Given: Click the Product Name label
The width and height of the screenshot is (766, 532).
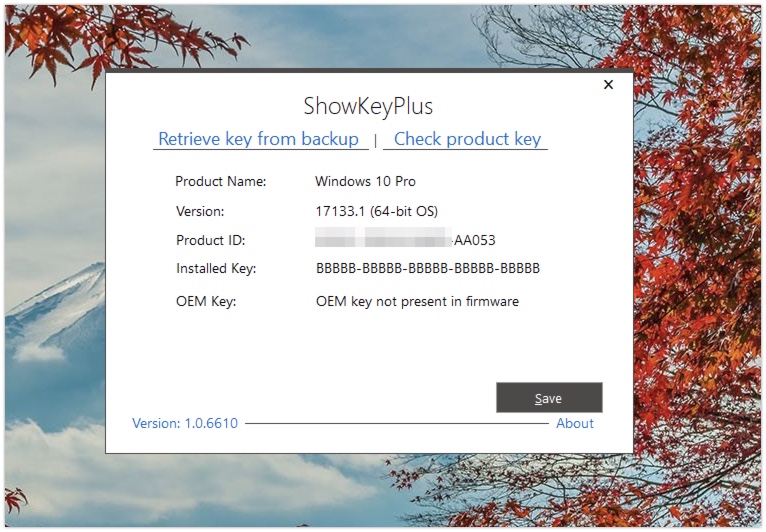Looking at the screenshot, I should click(x=221, y=182).
